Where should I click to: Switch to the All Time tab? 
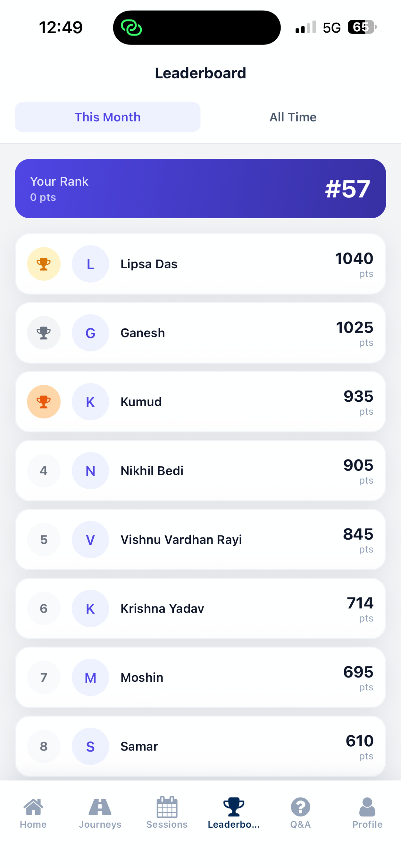[x=293, y=117]
